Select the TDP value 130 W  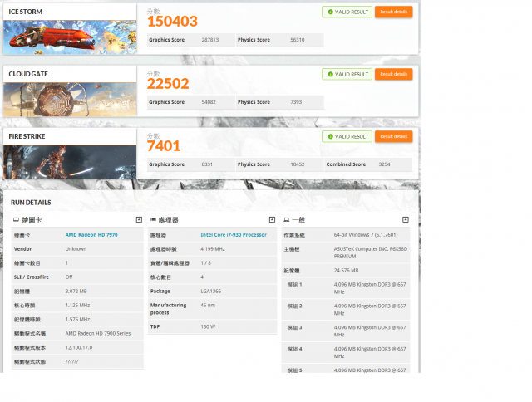point(208,327)
